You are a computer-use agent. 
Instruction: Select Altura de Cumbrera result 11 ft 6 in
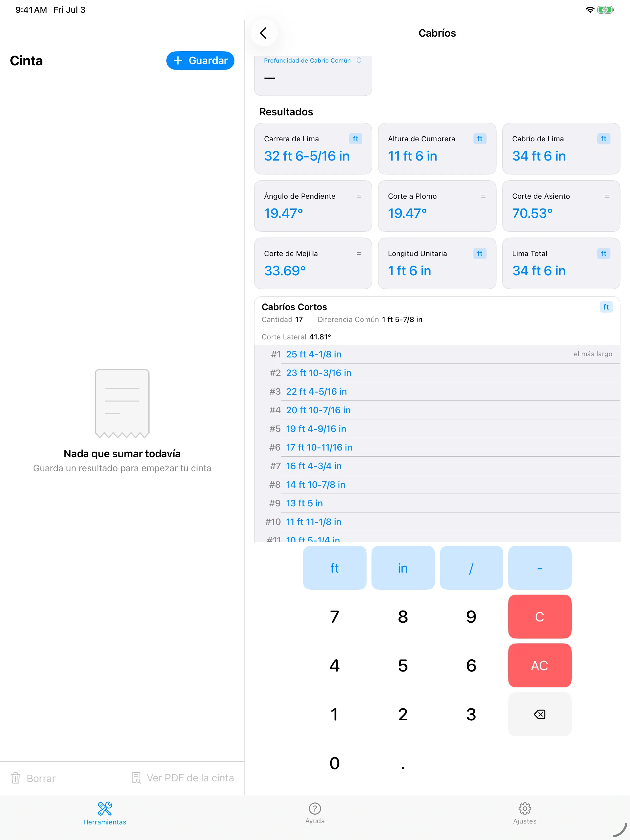pyautogui.click(x=412, y=156)
